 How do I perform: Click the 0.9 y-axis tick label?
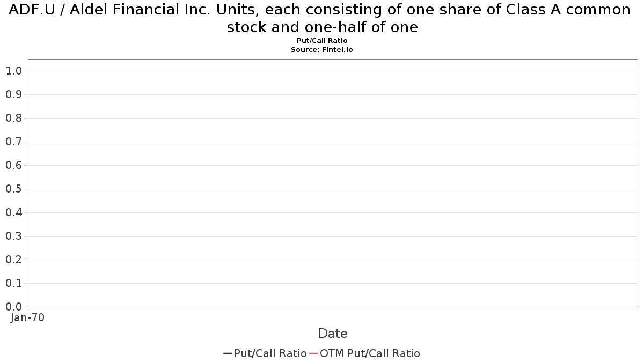point(13,94)
